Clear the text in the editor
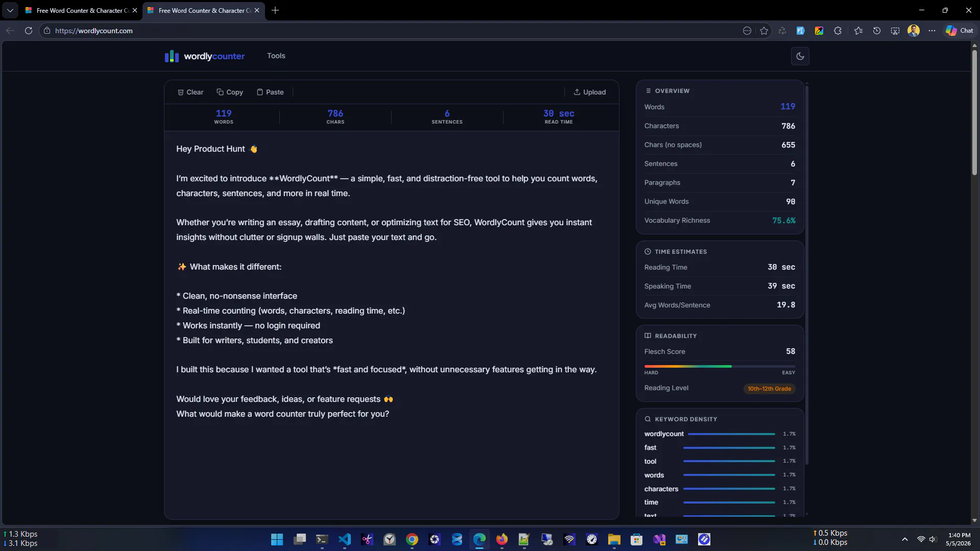 190,92
